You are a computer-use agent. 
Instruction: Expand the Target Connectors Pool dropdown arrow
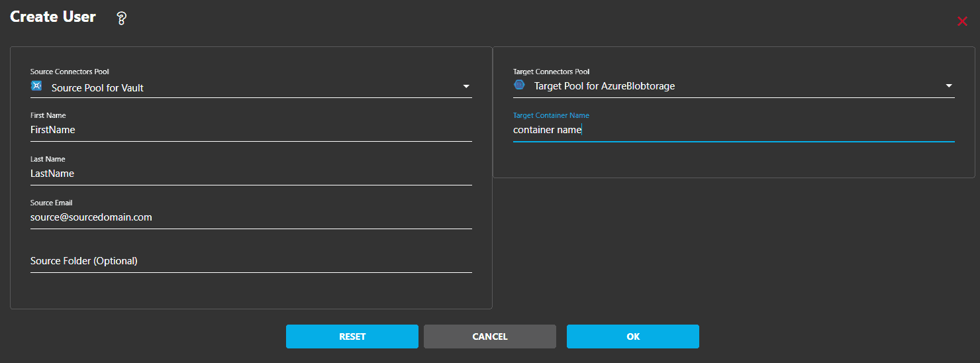[949, 85]
